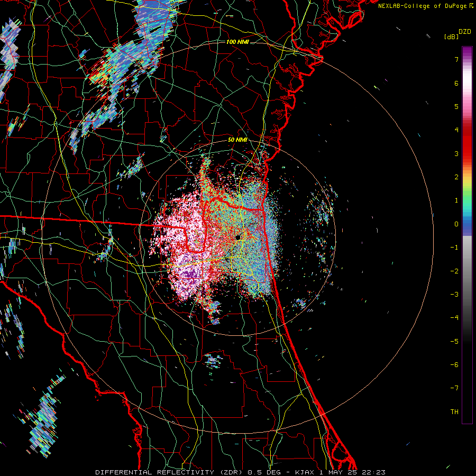The width and height of the screenshot is (476, 476).
Task: Click the [dB] unit label
Action: 451,36
